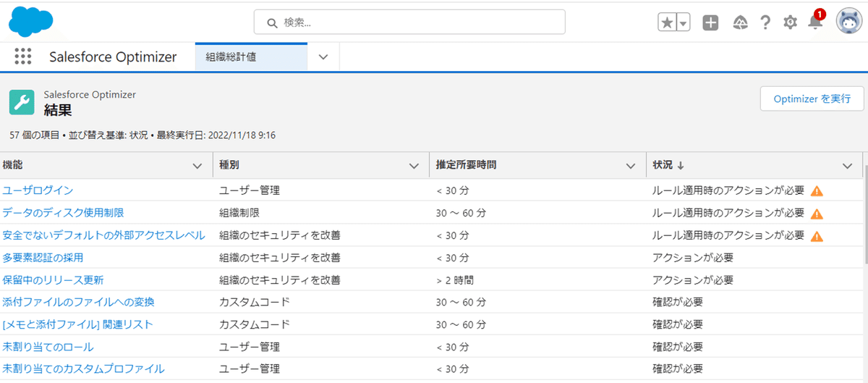Open the notifications bell
This screenshot has height=383, width=868.
(x=815, y=22)
